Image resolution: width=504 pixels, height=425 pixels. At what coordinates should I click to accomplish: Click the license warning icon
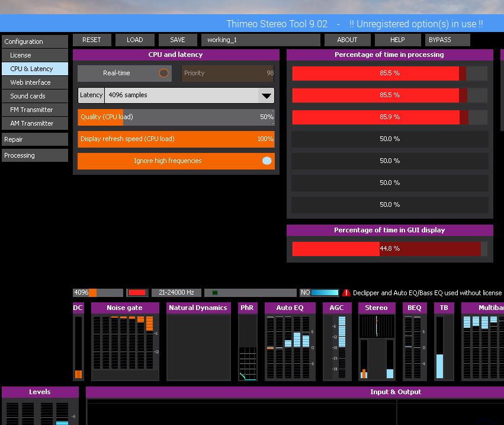pyautogui.click(x=346, y=293)
